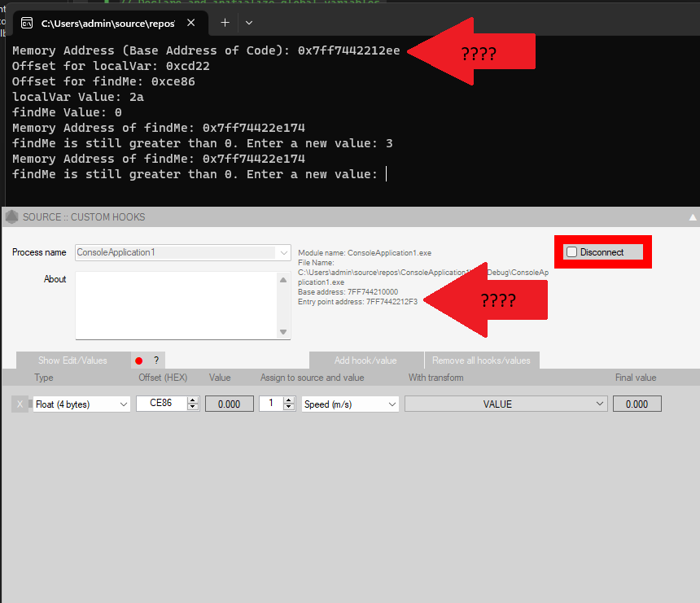700x603 pixels.
Task: Toggle Show Edit/Values
Action: tap(73, 360)
